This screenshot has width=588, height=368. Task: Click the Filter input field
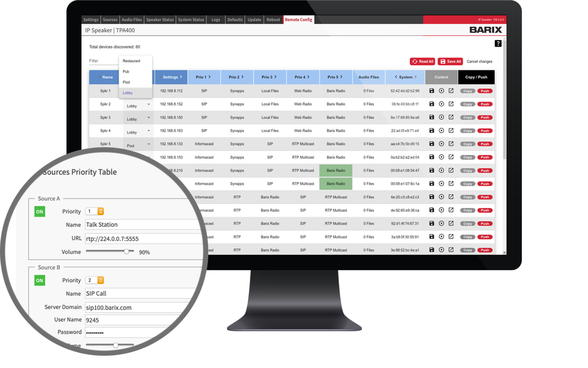click(x=103, y=61)
